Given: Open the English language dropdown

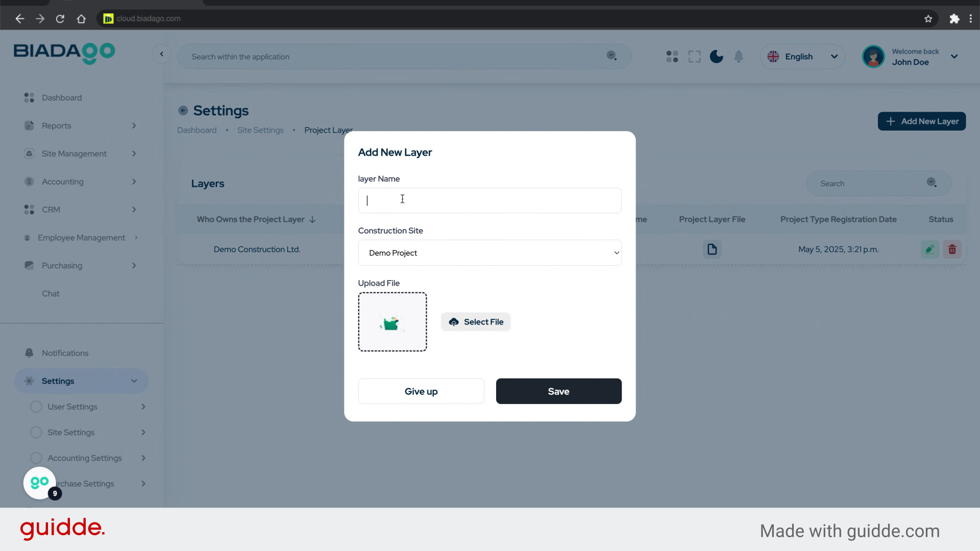Looking at the screenshot, I should (802, 57).
